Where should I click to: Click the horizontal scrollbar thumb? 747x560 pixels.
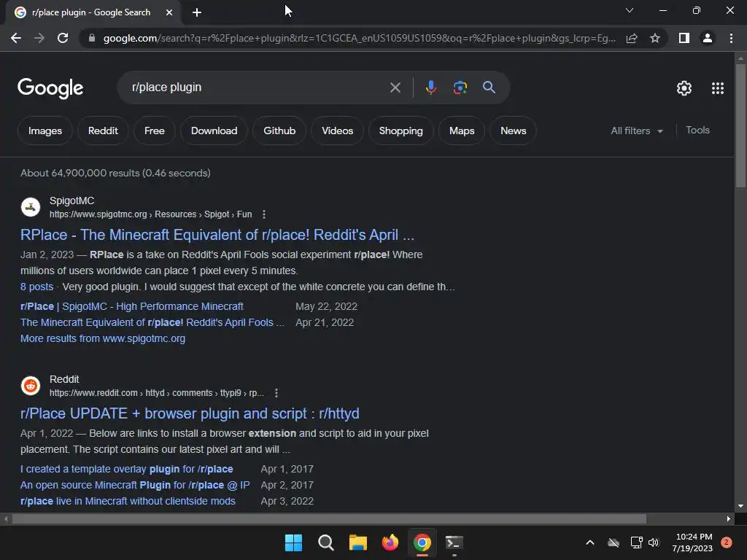(x=329, y=518)
